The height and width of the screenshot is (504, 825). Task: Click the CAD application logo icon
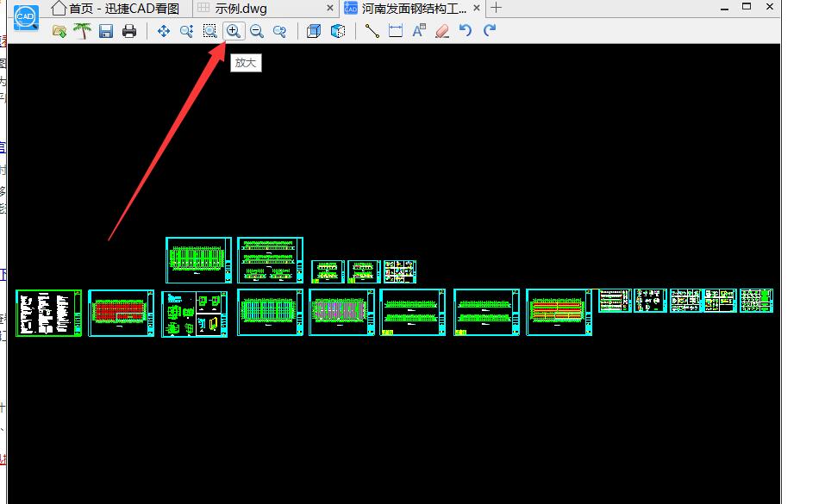pos(26,17)
